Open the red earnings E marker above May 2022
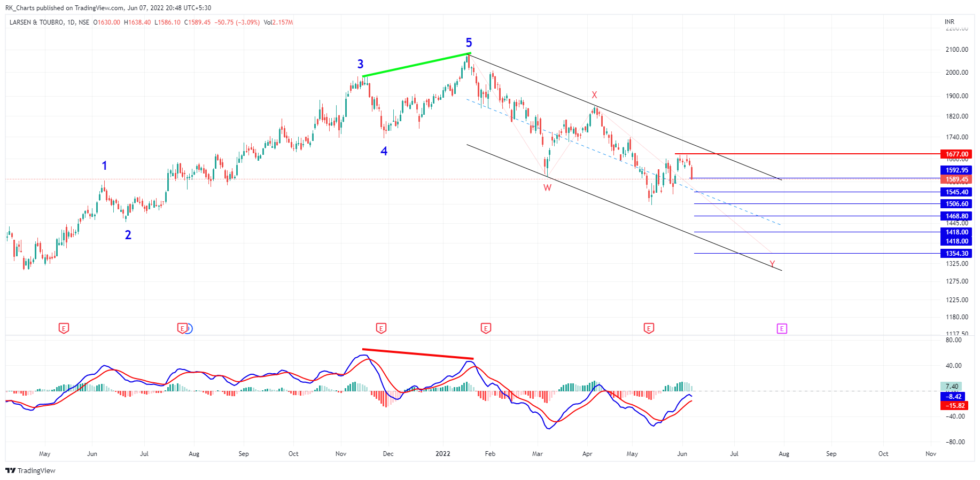The height and width of the screenshot is (480, 980). [649, 328]
